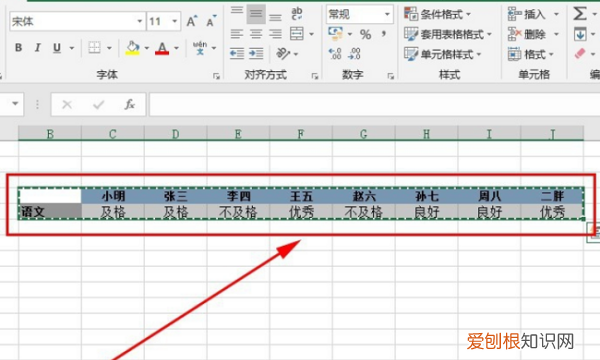Click the Clear eraser icon

pos(580,54)
